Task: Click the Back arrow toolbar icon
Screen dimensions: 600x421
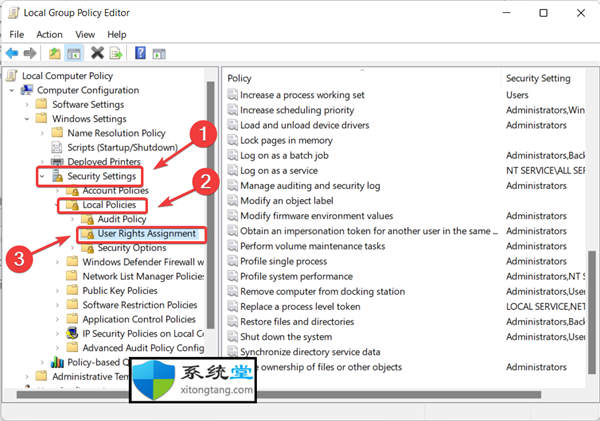Action: 12,53
